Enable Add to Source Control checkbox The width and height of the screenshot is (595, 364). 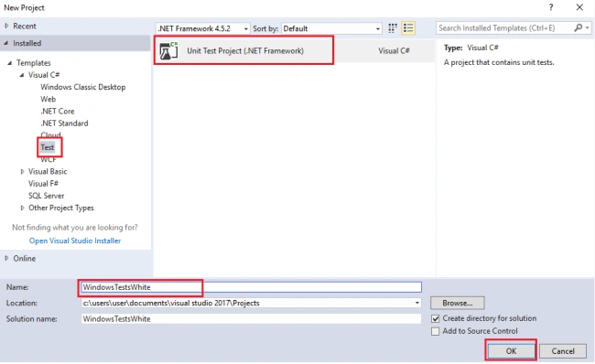(x=435, y=331)
